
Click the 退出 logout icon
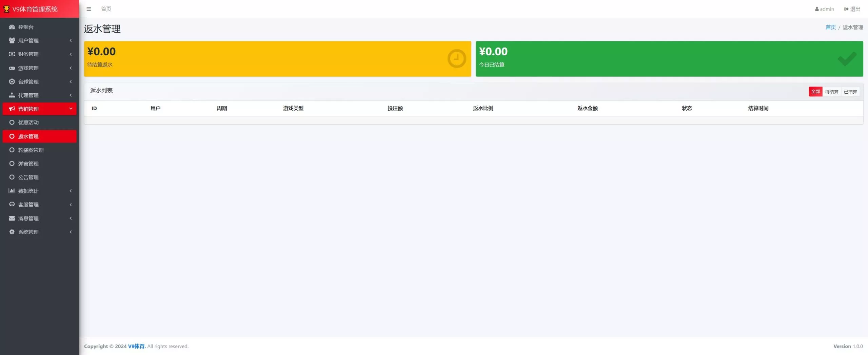[846, 9]
